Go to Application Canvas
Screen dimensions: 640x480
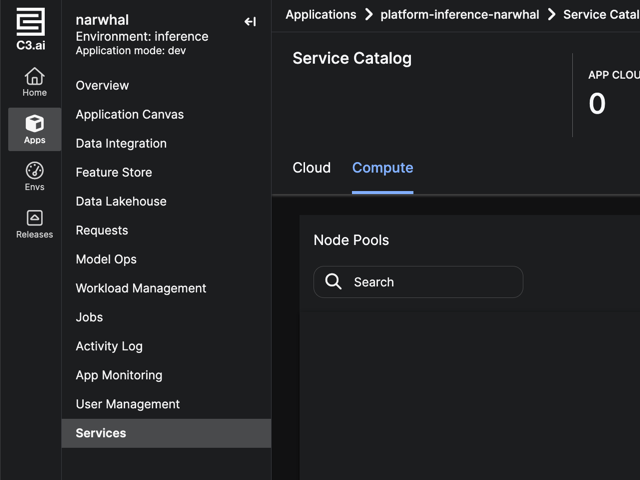(x=130, y=114)
